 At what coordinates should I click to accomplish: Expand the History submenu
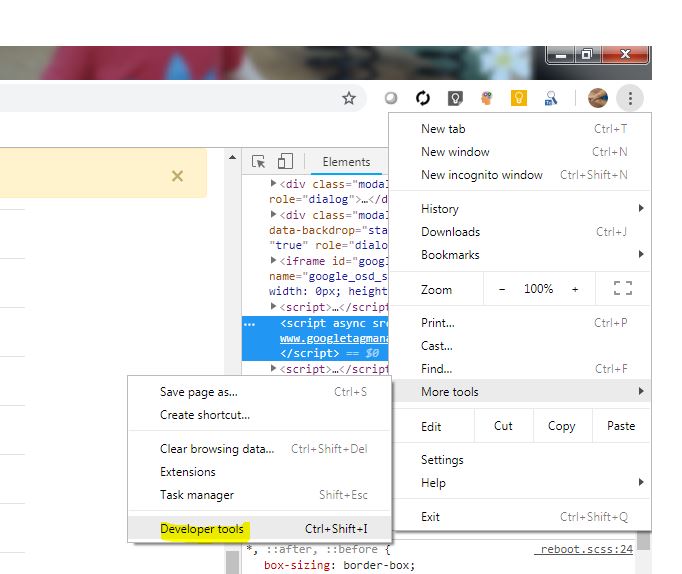(522, 209)
